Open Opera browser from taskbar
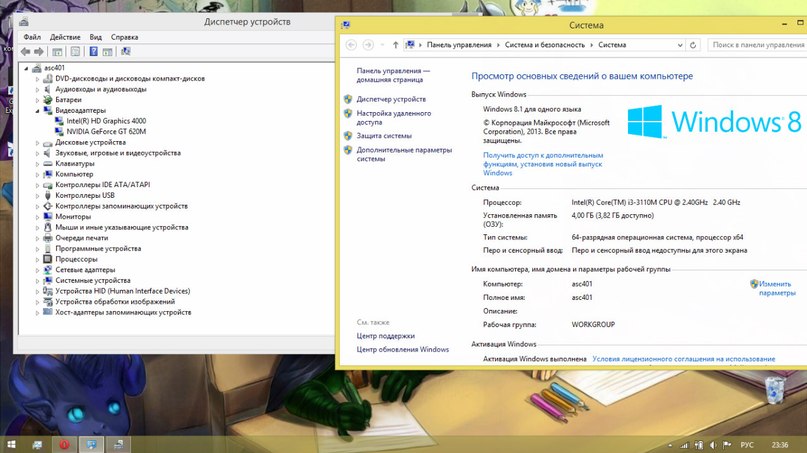This screenshot has width=807, height=453. tap(64, 444)
